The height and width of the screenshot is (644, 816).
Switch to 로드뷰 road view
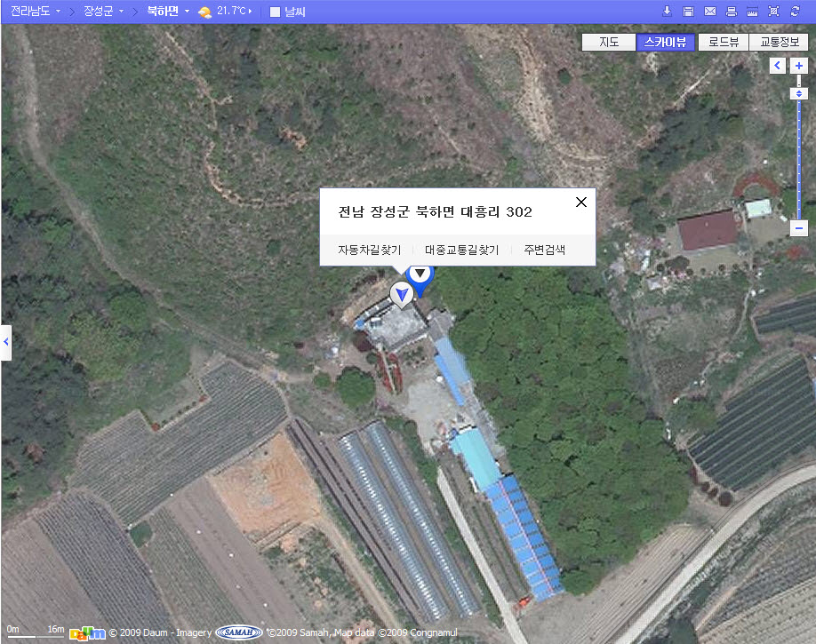coord(724,42)
